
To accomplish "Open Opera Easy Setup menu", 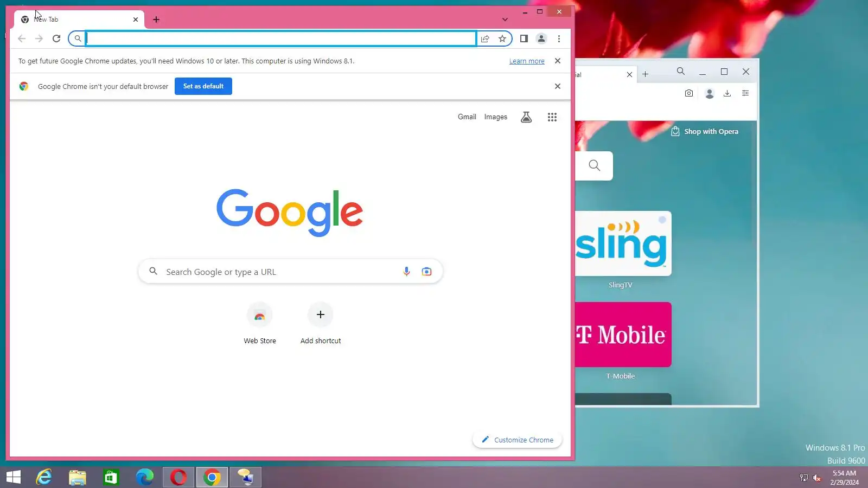I will (745, 93).
